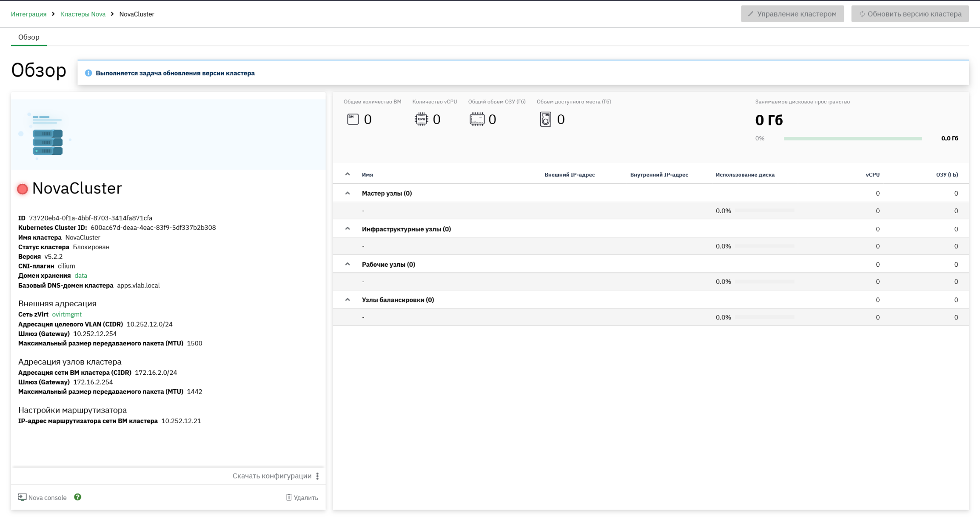Sort by Внутренний IP-адрес column

(659, 175)
